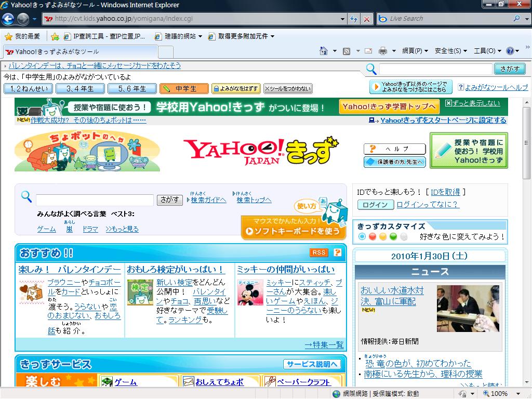
Task: Click the Print icon in command bar
Action: [x=383, y=51]
